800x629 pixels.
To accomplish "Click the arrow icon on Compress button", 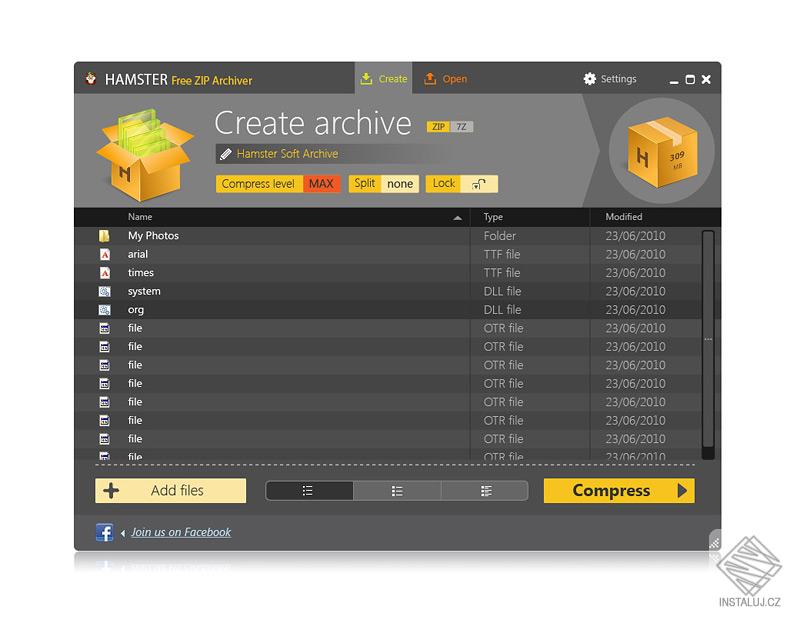I will point(682,491).
